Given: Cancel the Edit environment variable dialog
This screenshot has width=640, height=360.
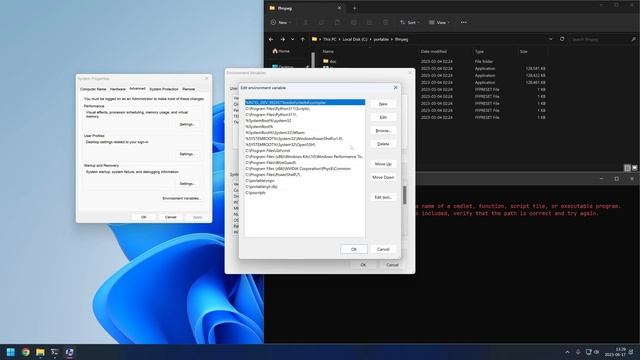Looking at the screenshot, I should pyautogui.click(x=383, y=249).
